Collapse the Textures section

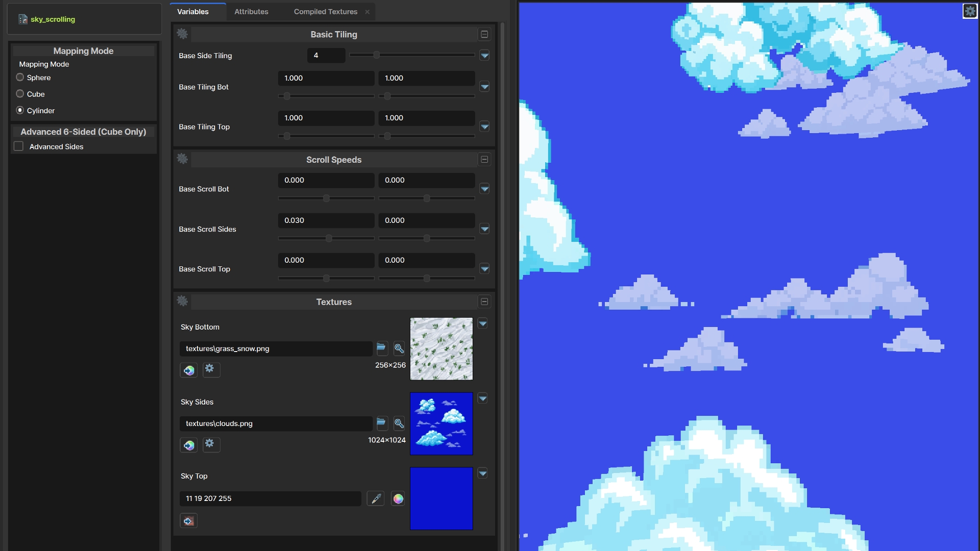coord(484,302)
